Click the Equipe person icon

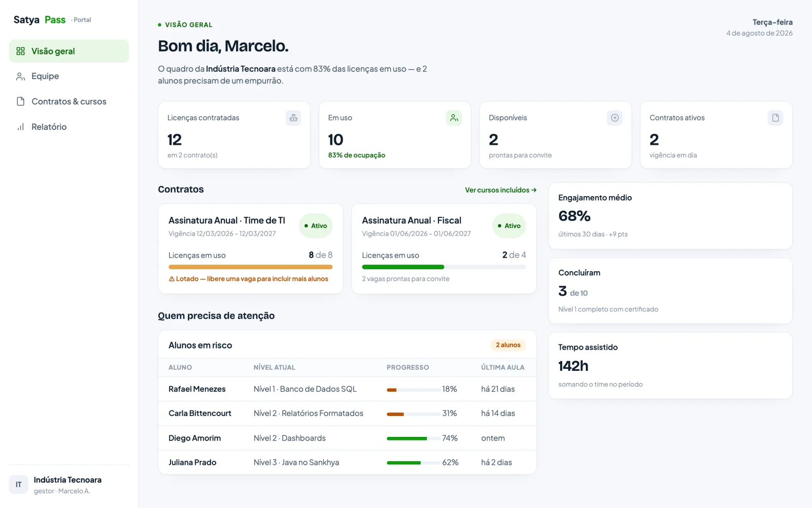[x=21, y=76]
